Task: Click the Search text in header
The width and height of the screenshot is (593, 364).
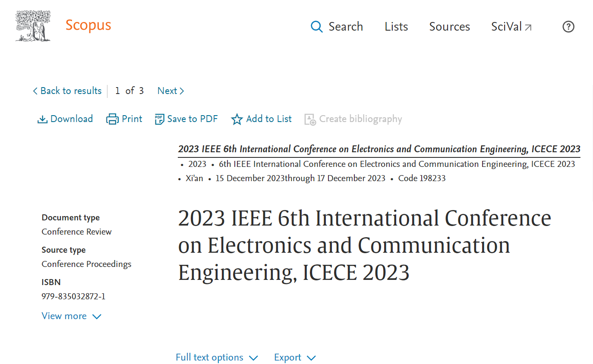Action: pos(346,27)
